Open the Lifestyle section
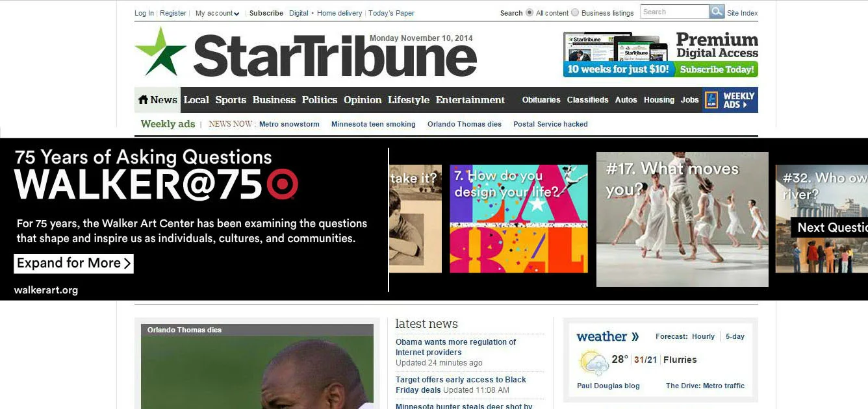 coord(409,100)
